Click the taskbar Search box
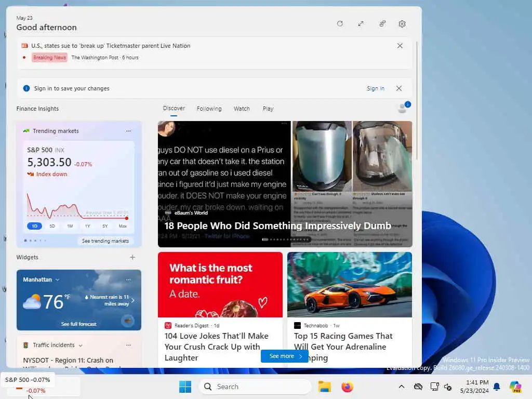The height and width of the screenshot is (399, 532). [255, 387]
